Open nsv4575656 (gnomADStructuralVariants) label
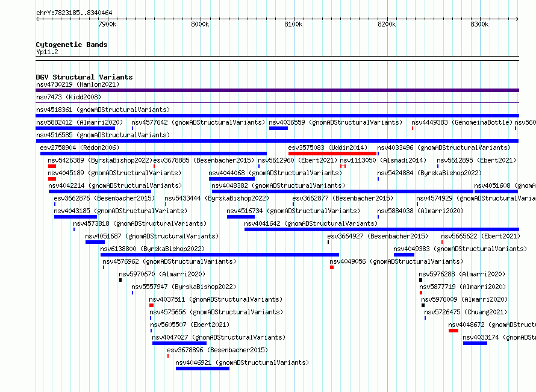The height and width of the screenshot is (392, 536). click(216, 312)
